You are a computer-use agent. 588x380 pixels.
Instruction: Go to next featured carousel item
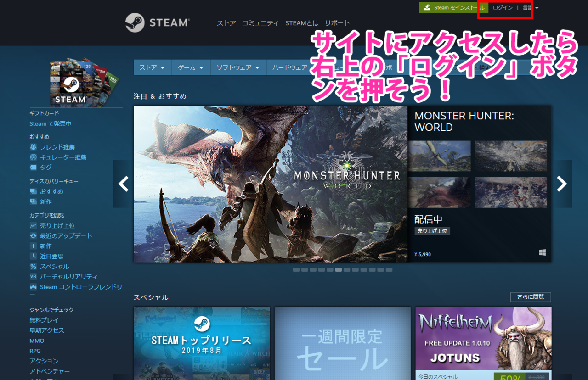[x=562, y=184]
